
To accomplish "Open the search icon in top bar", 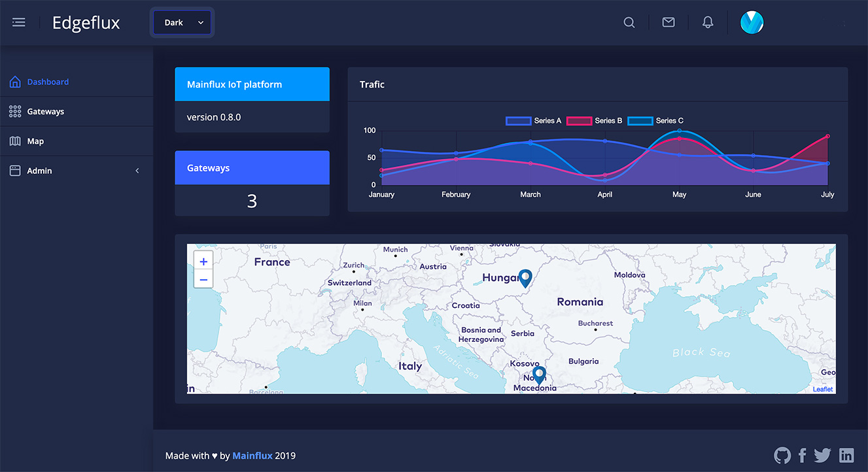I will [629, 22].
